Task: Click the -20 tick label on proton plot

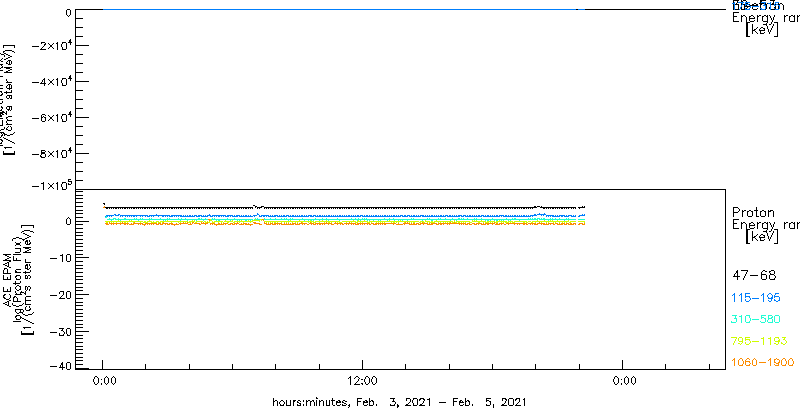Action: click(x=61, y=295)
